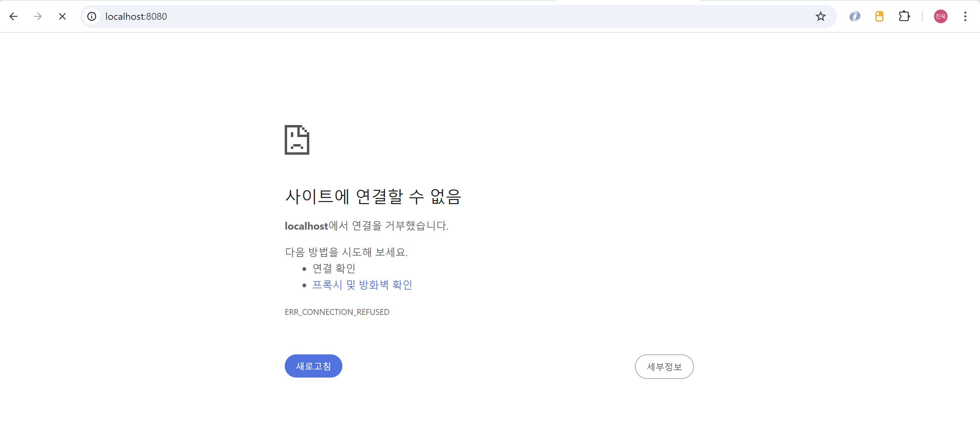
Task: Open 프록시 및 방화벽 확인 link
Action: click(362, 285)
